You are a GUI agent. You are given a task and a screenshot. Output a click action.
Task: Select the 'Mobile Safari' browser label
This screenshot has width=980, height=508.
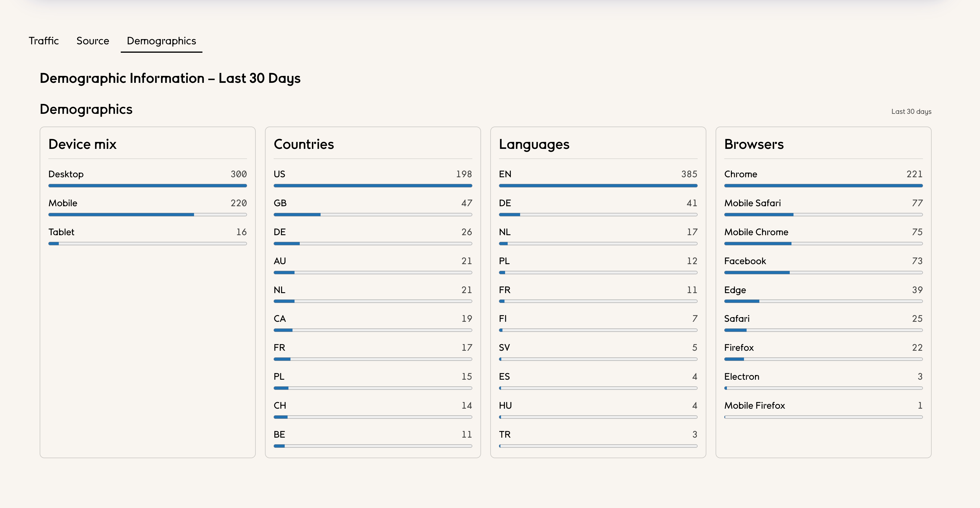point(752,203)
